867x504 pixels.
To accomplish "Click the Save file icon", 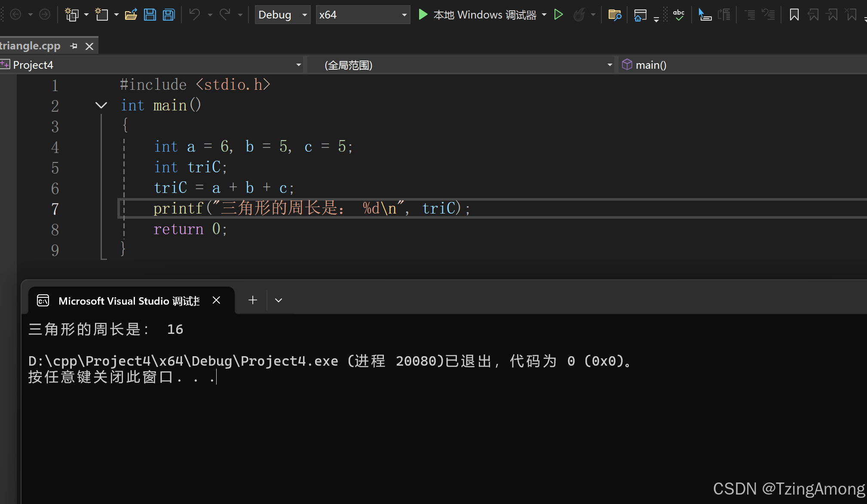I will tap(150, 15).
